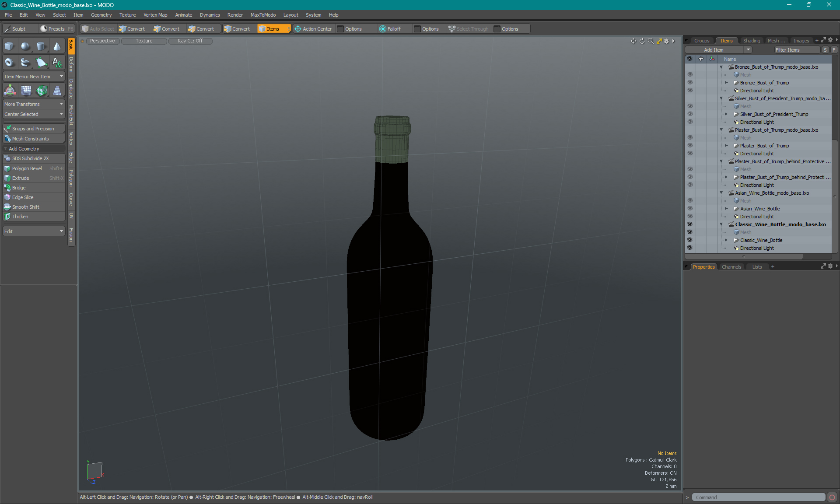
Task: Select the Extrude tool
Action: [x=21, y=178]
